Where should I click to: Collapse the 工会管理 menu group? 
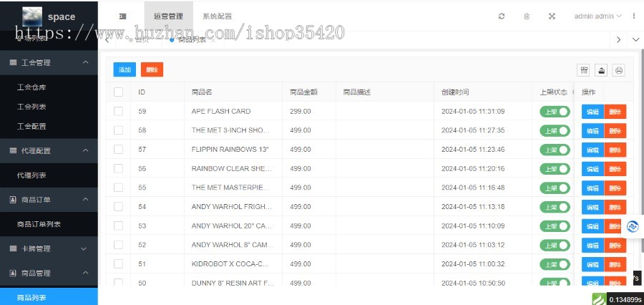click(49, 62)
